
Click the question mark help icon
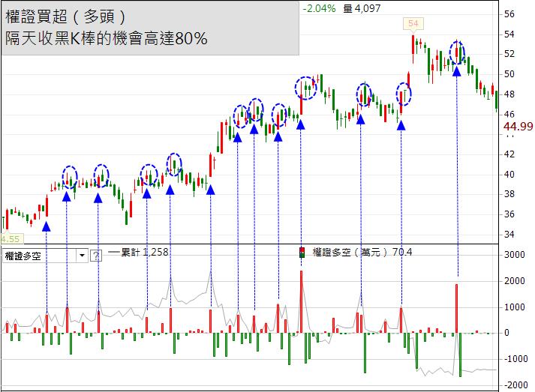(96, 256)
